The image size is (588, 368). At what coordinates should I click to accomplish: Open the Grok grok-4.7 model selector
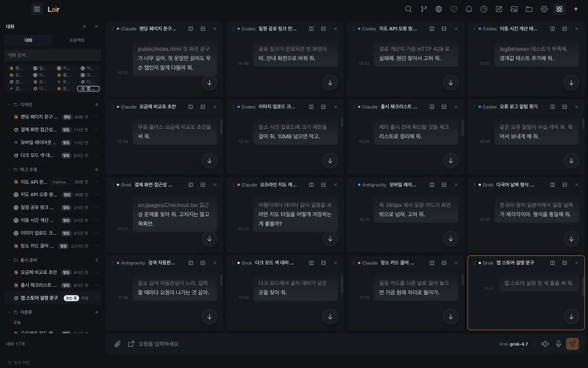point(514,344)
